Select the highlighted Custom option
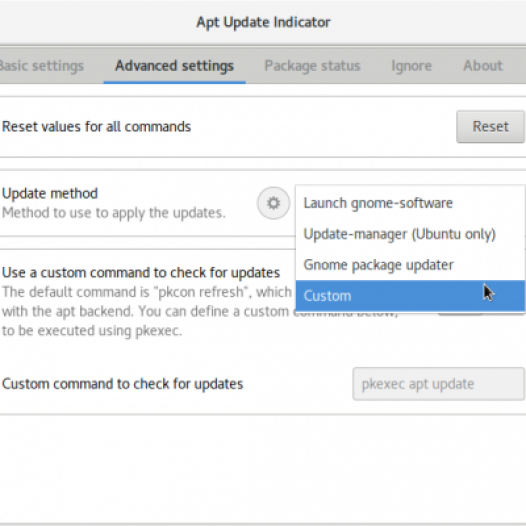The image size is (526, 526). coord(410,296)
